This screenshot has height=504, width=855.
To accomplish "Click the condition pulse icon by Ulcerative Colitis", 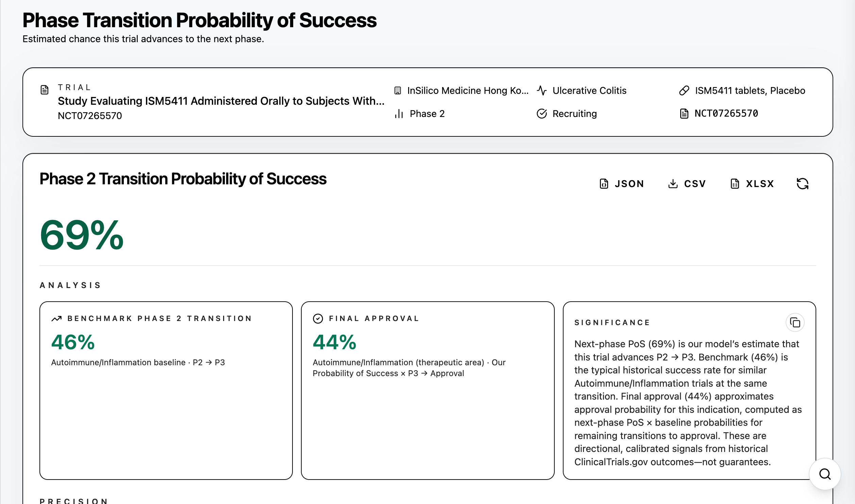I will click(542, 90).
